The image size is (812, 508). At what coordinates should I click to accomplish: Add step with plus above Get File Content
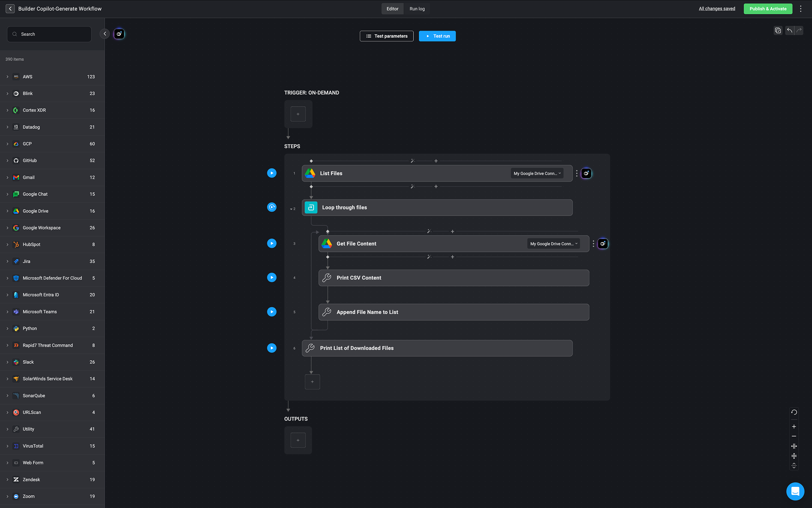[x=452, y=231]
